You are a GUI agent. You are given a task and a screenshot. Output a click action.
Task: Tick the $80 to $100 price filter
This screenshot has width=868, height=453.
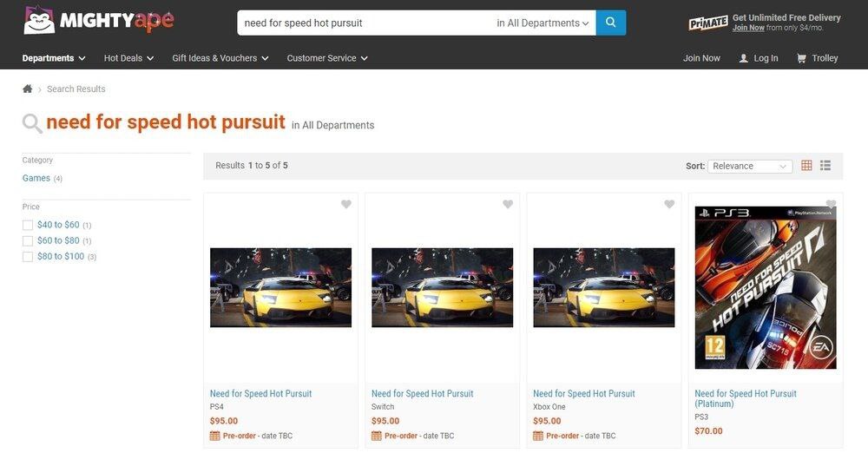[x=28, y=256]
